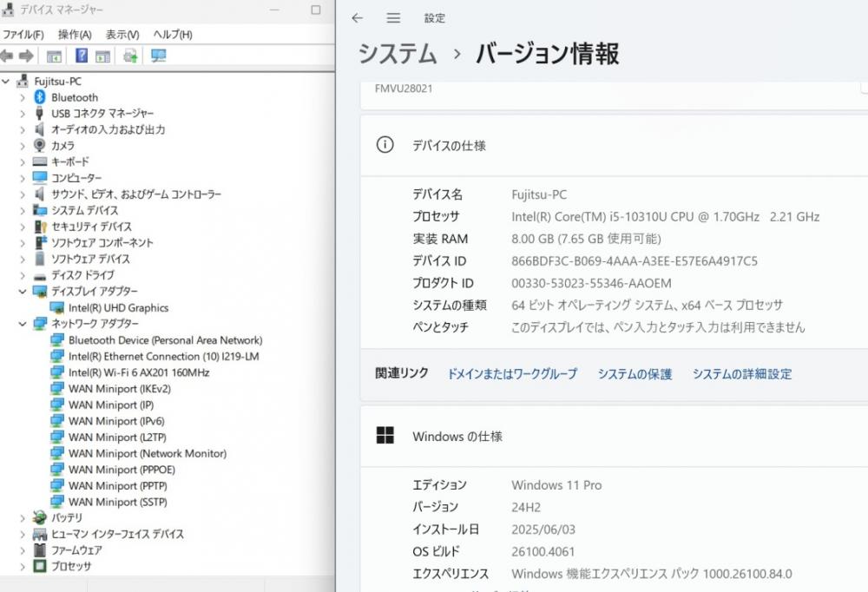The width and height of the screenshot is (868, 592).
Task: Open the 操作(A) menu
Action: (75, 35)
